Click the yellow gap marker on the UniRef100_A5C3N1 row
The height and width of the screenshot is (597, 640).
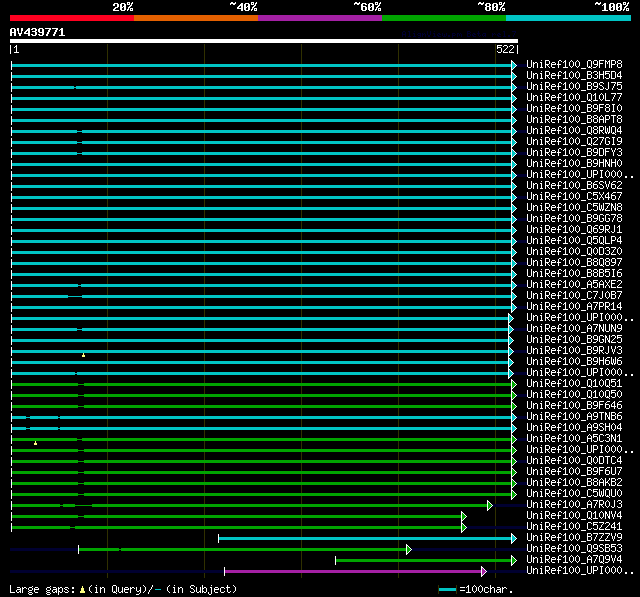click(35, 442)
